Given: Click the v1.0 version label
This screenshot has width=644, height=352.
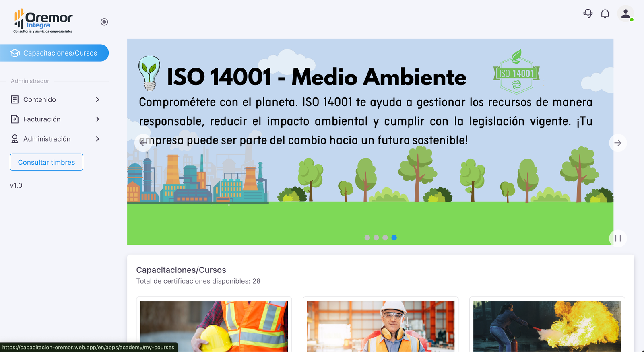Looking at the screenshot, I should click(16, 185).
